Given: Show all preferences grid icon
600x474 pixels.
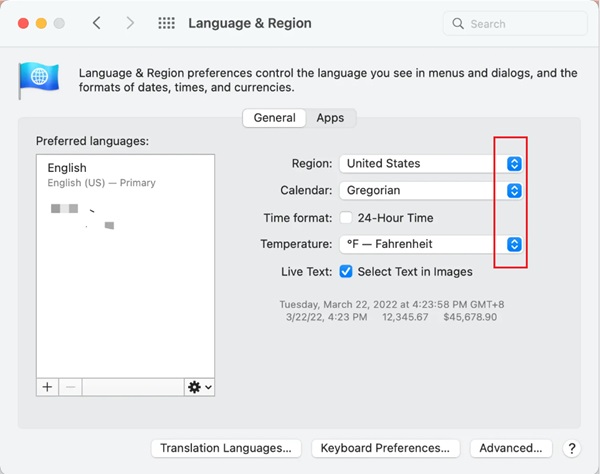Looking at the screenshot, I should 167,23.
